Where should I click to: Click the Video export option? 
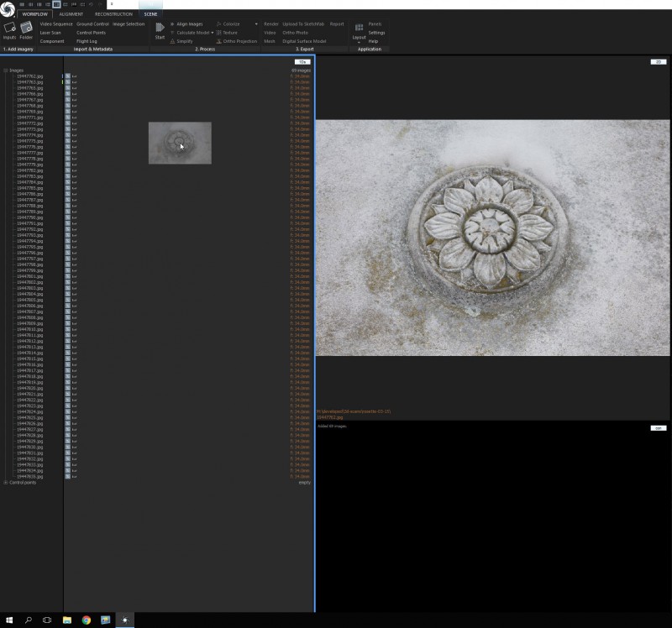[x=270, y=33]
